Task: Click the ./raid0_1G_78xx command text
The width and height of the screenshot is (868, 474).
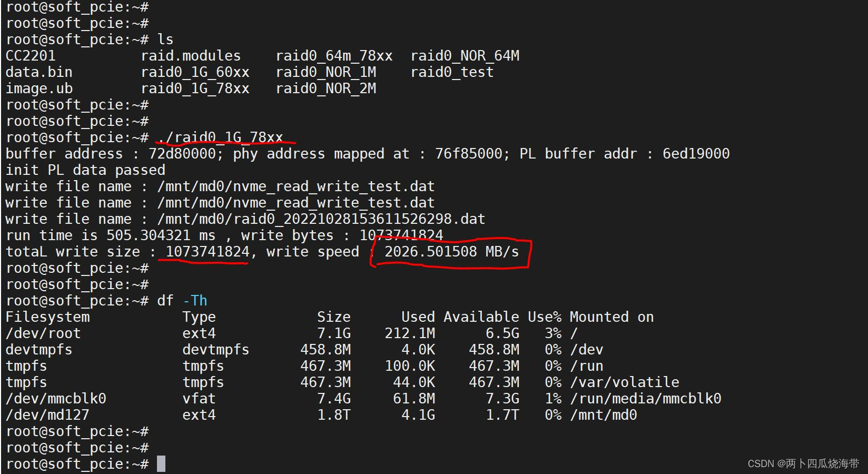Action: pos(220,137)
